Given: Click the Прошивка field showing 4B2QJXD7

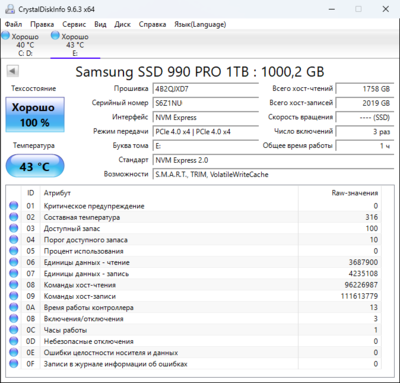Looking at the screenshot, I should [x=206, y=89].
